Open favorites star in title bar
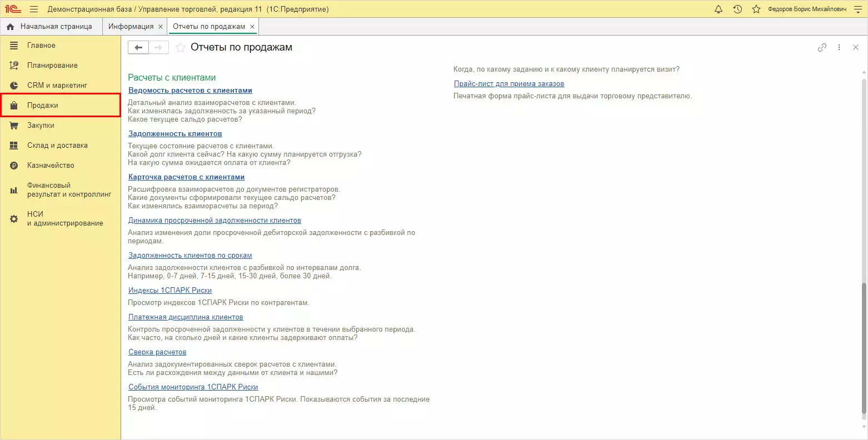 756,9
